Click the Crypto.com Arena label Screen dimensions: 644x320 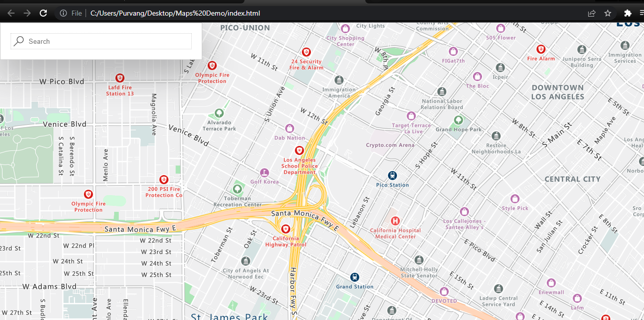point(390,145)
